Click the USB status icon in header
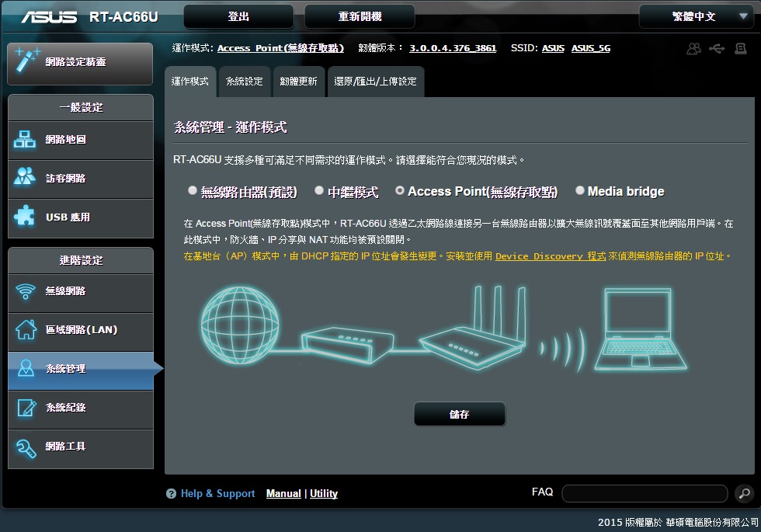The height and width of the screenshot is (532, 761). pos(717,48)
